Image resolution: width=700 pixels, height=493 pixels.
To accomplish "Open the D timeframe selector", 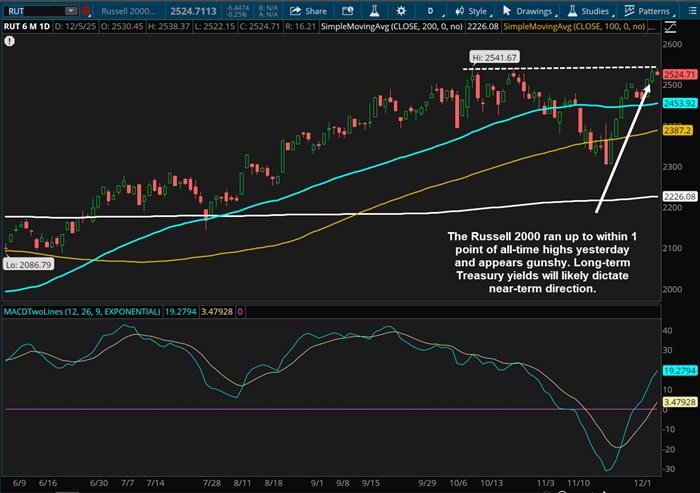I will tap(433, 10).
